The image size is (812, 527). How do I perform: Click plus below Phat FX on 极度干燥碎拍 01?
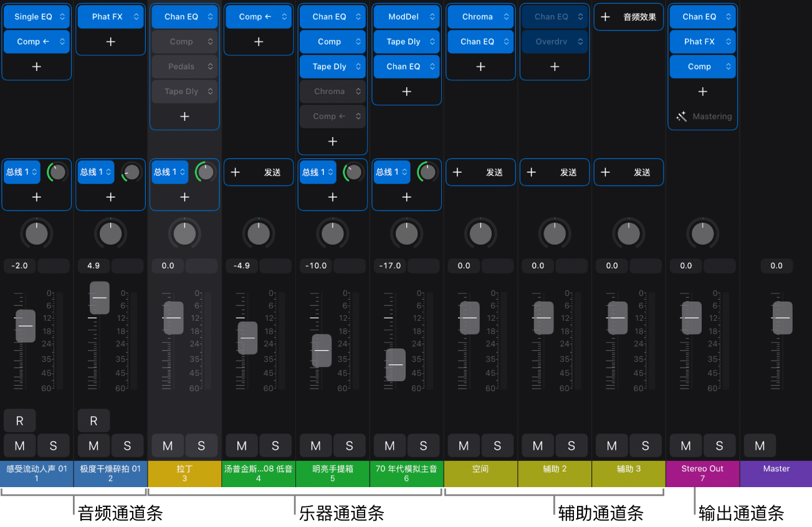110,42
